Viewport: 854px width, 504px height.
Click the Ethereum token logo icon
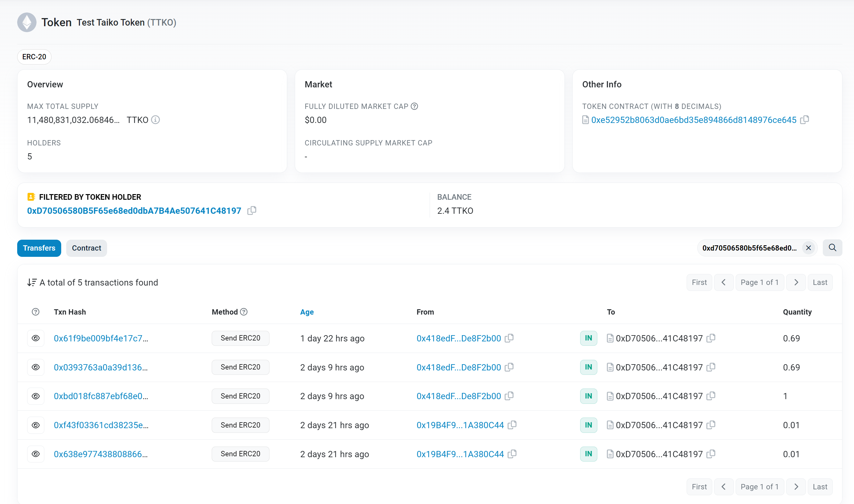27,22
